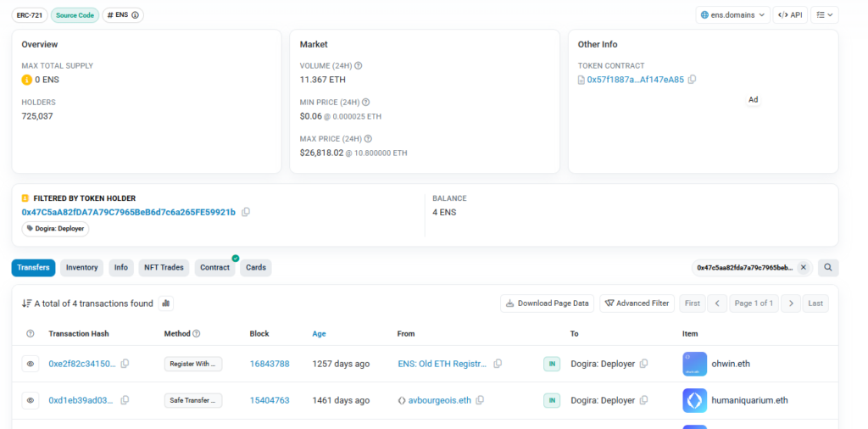This screenshot has width=868, height=429.
Task: Copy transaction hash 0xd1eb39ad03
Action: click(125, 400)
